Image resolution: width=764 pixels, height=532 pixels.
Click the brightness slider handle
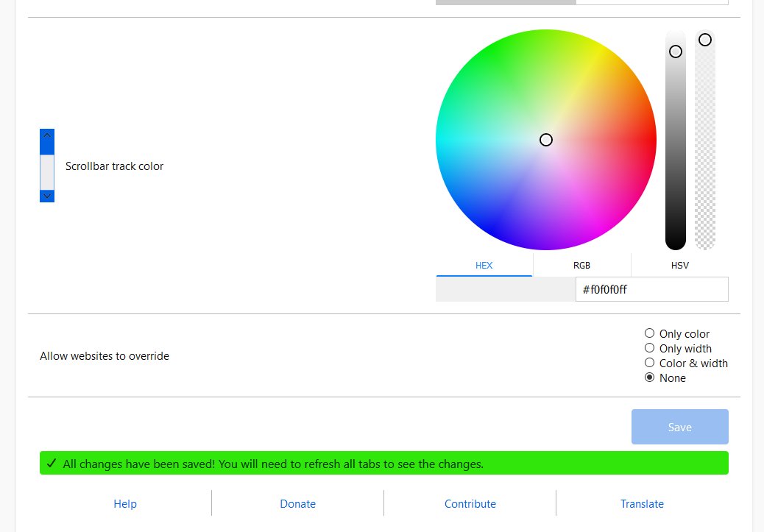click(x=676, y=52)
